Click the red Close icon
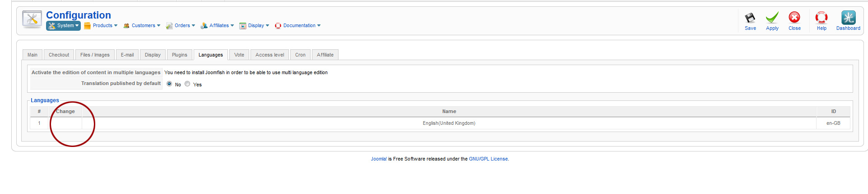 (794, 18)
